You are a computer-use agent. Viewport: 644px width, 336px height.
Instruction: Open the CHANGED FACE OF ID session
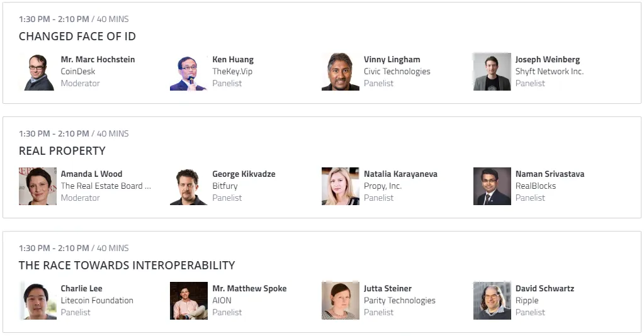tap(77, 36)
